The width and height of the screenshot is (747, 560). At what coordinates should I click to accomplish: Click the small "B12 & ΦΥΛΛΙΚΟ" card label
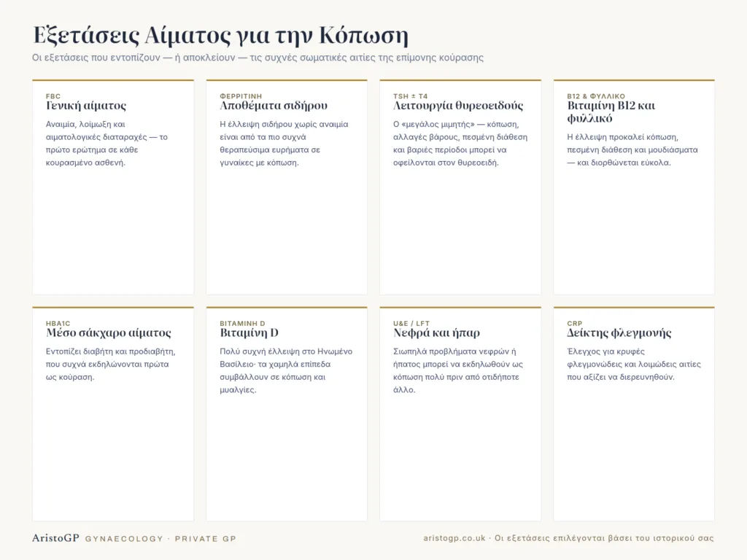coord(596,96)
